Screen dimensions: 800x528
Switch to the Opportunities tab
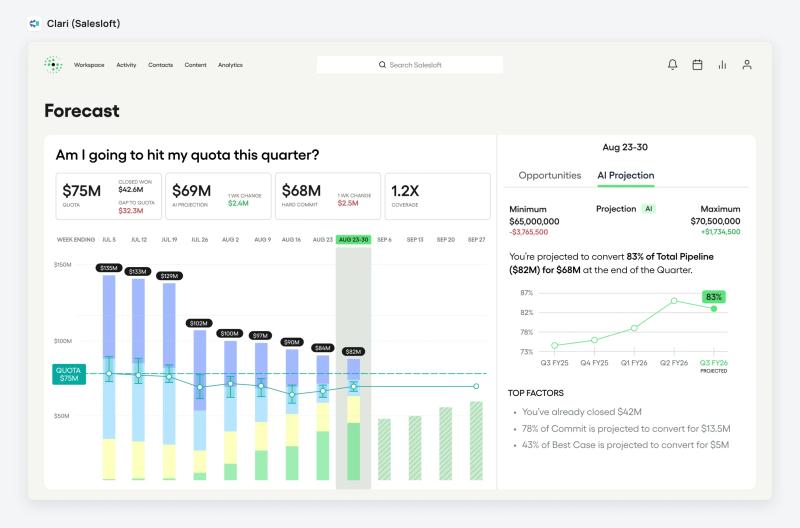tap(549, 175)
